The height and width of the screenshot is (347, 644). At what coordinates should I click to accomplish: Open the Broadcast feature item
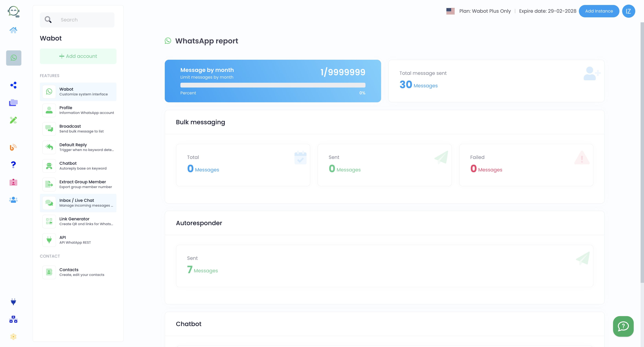coord(78,129)
